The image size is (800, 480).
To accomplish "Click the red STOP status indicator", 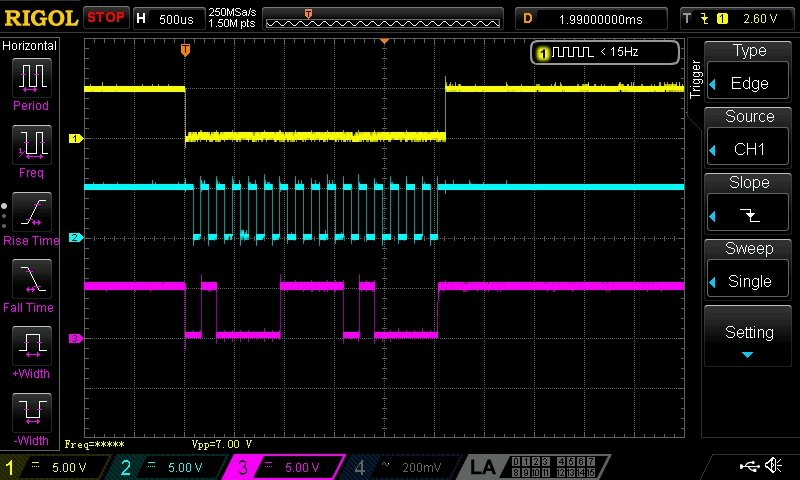I will click(x=106, y=18).
